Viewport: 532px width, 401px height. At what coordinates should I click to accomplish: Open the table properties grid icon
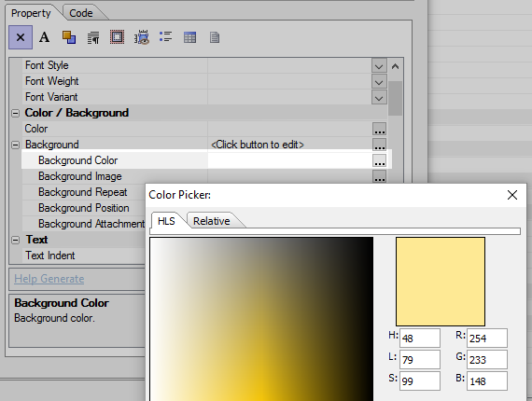(189, 37)
